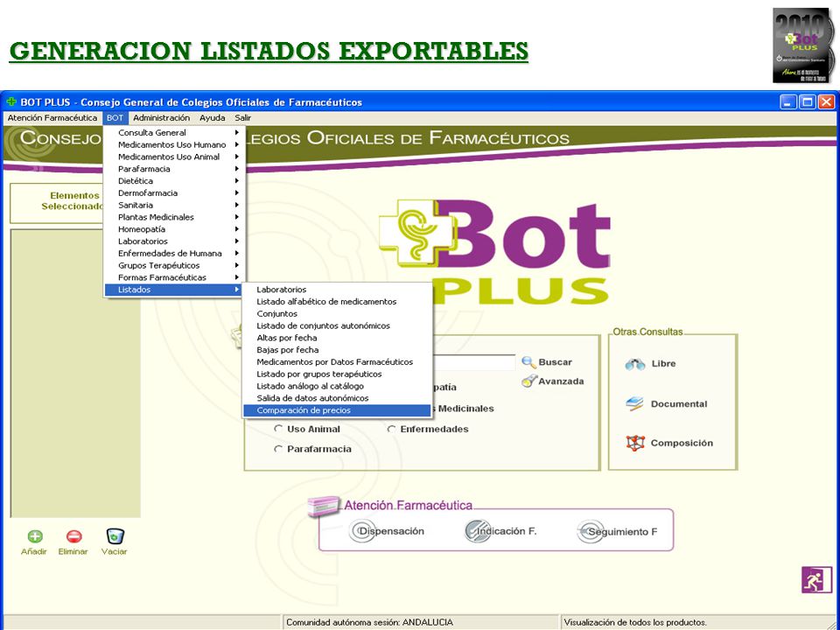Choose Listado de conjuntos autonómicos
Viewport: 840px width, 630px height.
tap(337, 325)
